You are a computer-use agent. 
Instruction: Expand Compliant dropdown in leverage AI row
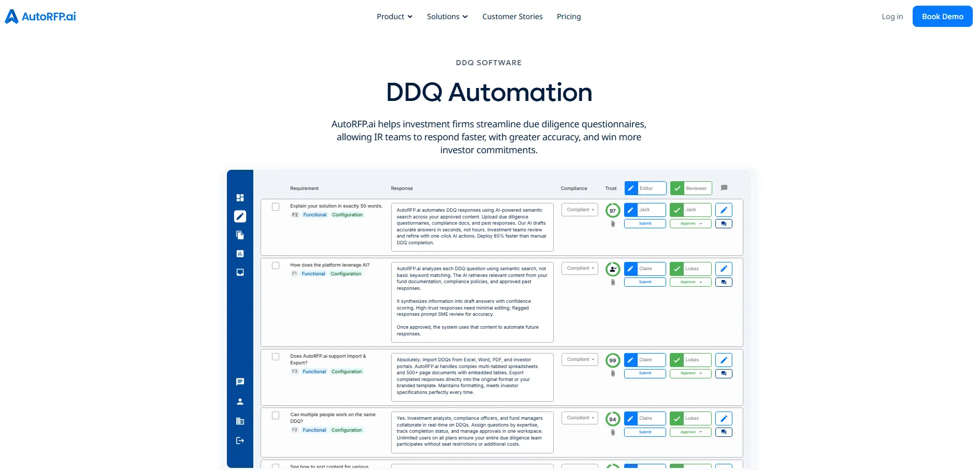pos(580,268)
